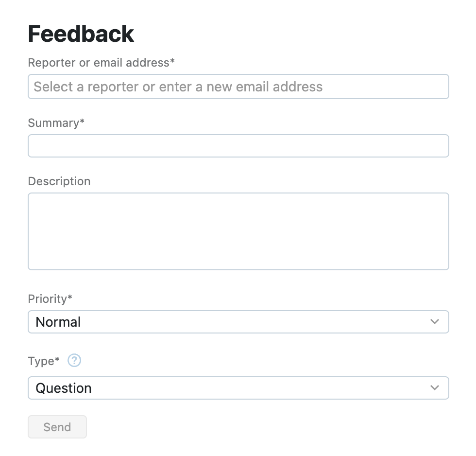Open the Priority dropdown showing Normal
The height and width of the screenshot is (456, 476).
pyautogui.click(x=238, y=322)
